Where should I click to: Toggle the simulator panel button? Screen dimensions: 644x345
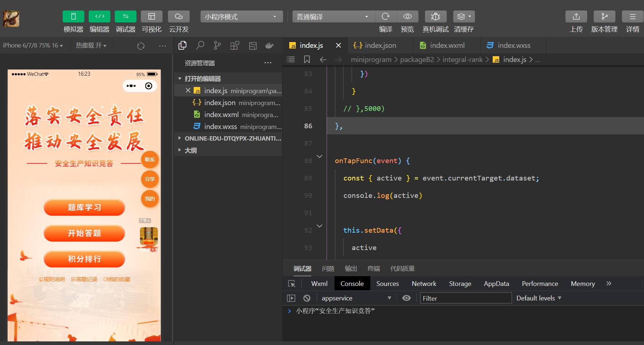pos(73,17)
